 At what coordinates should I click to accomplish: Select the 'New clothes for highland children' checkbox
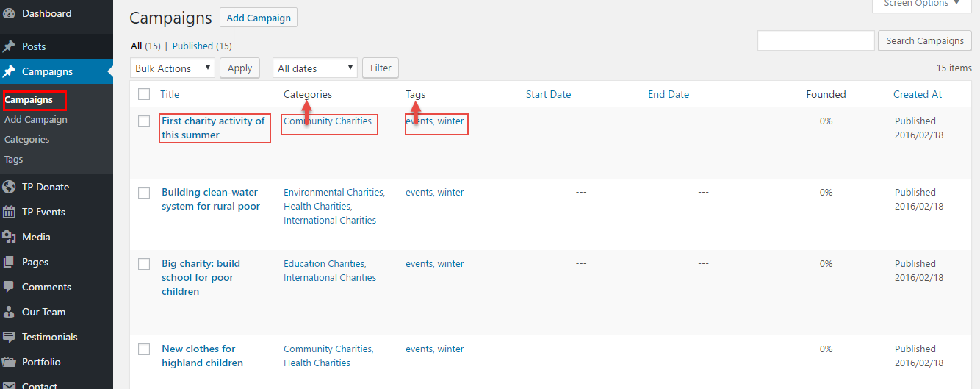click(x=144, y=349)
